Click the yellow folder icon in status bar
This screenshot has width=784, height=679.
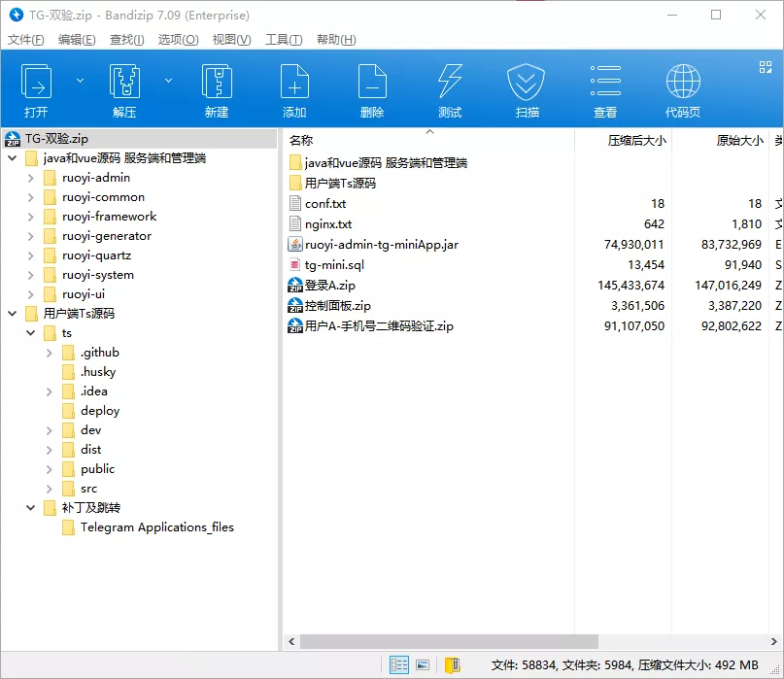click(x=451, y=664)
